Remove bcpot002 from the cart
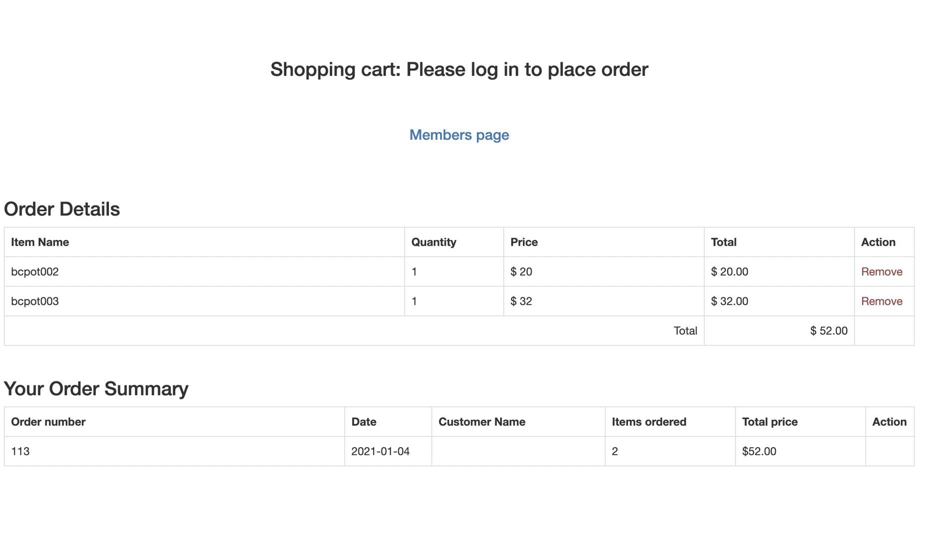 [882, 272]
